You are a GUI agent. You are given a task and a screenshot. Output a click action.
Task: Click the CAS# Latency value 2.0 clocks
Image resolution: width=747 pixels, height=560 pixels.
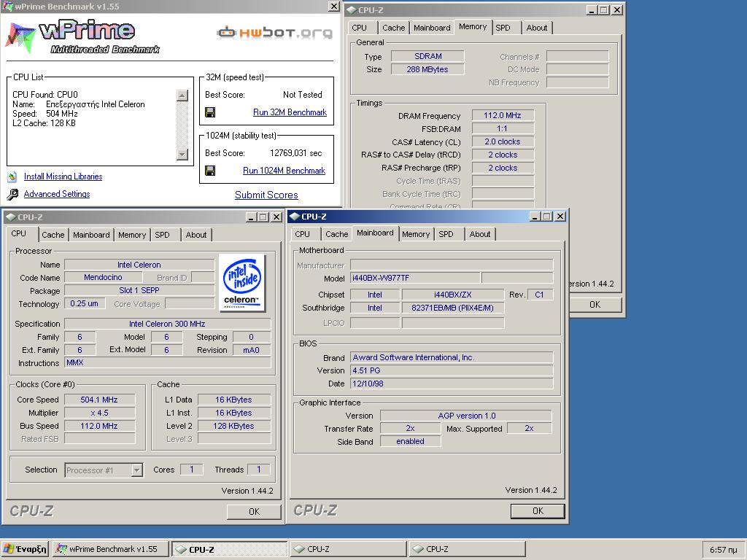click(x=503, y=142)
